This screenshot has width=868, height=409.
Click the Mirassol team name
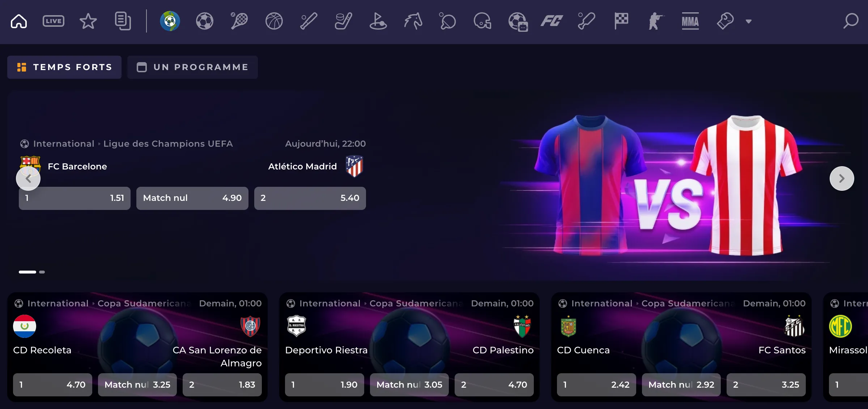848,350
